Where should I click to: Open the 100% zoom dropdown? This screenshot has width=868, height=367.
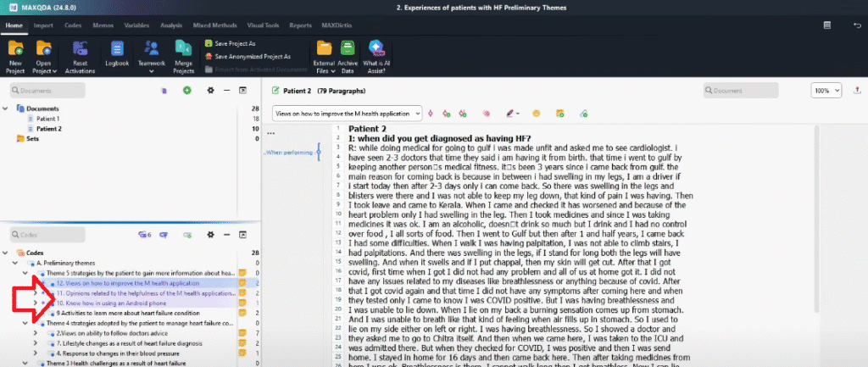pyautogui.click(x=826, y=90)
